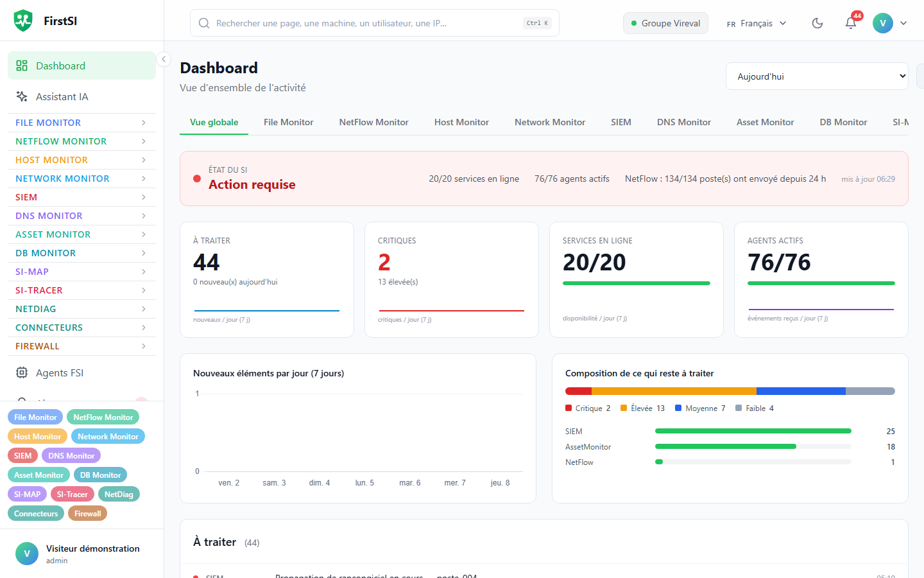924x578 pixels.
Task: Open the Français language selector
Action: pos(756,23)
